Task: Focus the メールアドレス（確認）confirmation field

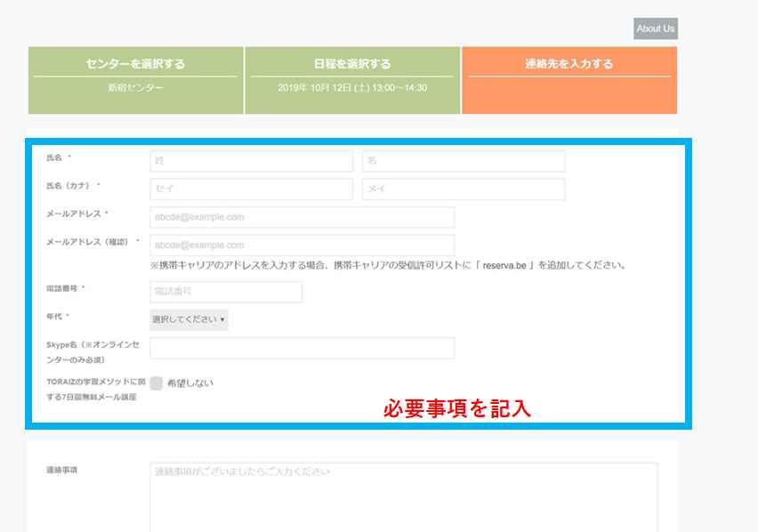Action: click(302, 245)
